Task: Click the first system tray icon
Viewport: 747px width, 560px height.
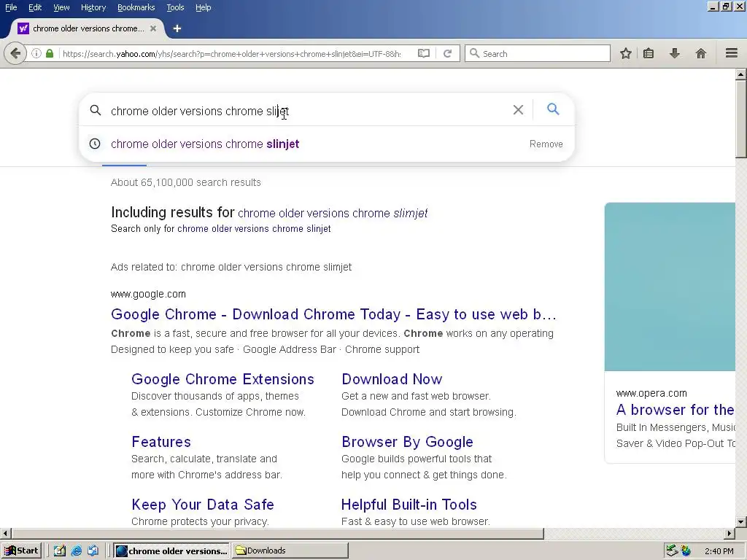Action: click(x=672, y=551)
